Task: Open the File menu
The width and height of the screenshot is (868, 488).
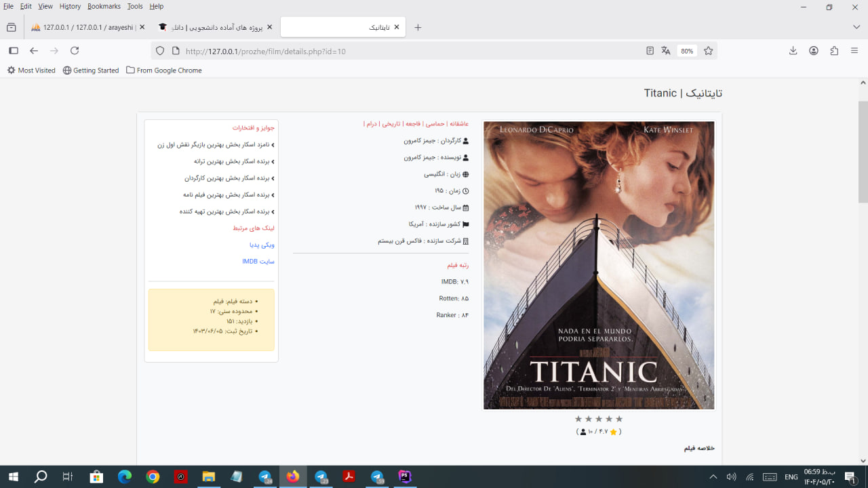Action: (x=8, y=6)
